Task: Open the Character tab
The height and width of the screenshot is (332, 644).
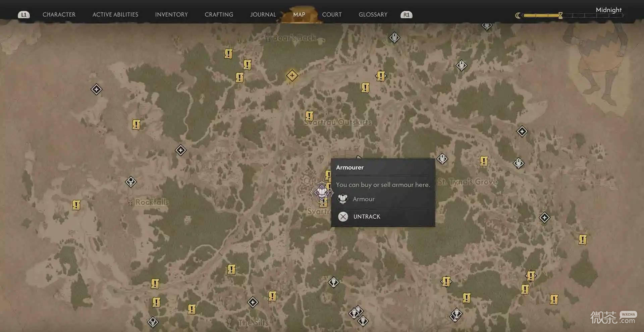Action: 59,15
